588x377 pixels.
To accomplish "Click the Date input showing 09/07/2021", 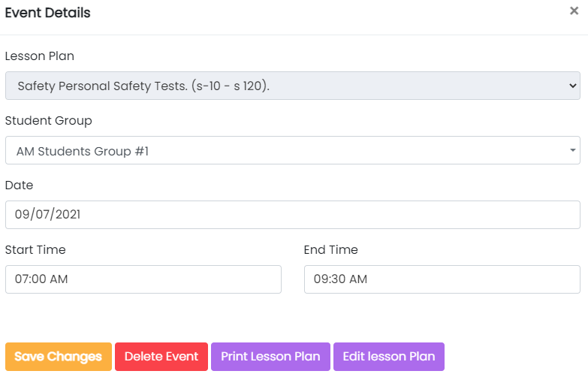I will tap(292, 215).
